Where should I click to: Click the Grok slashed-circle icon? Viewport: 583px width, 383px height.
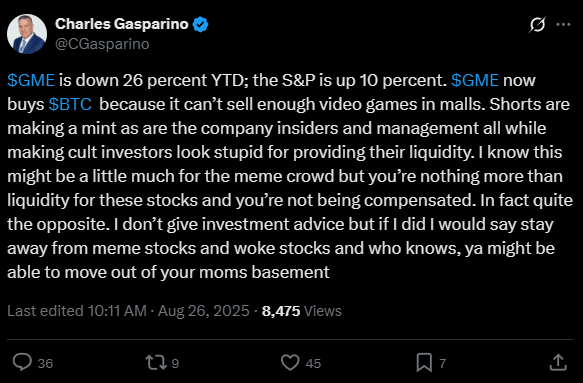(537, 25)
